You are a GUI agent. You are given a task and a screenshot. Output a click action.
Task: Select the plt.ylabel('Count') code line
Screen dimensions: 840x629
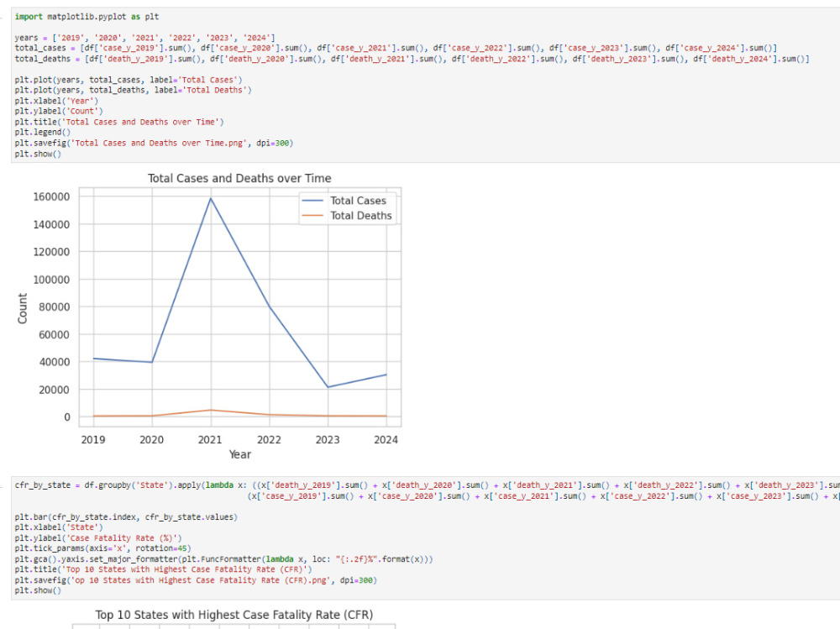[x=59, y=112]
